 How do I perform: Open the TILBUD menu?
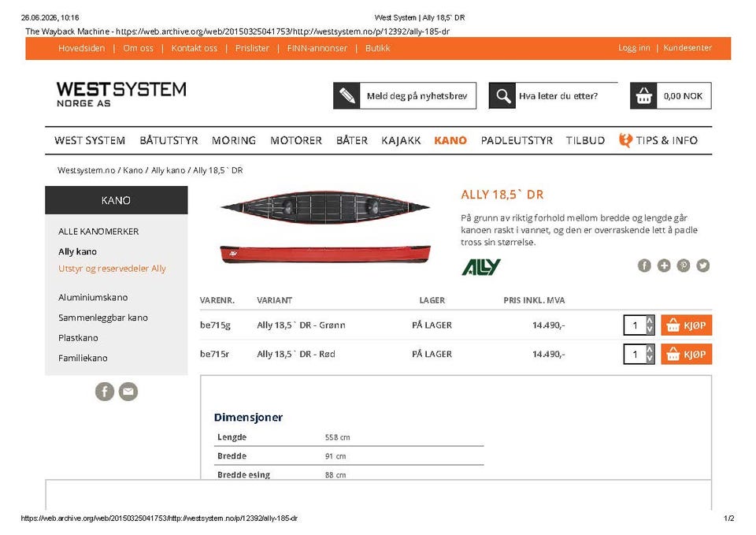point(585,140)
